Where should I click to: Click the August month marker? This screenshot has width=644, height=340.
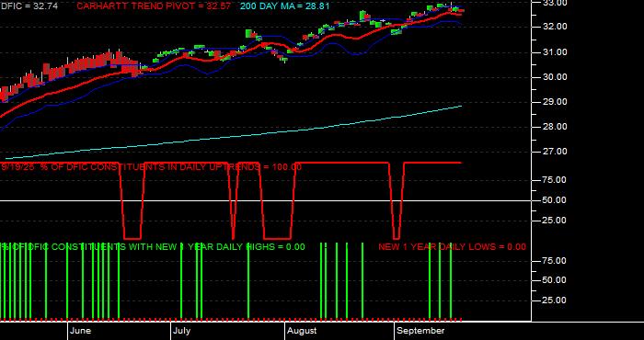point(302,331)
